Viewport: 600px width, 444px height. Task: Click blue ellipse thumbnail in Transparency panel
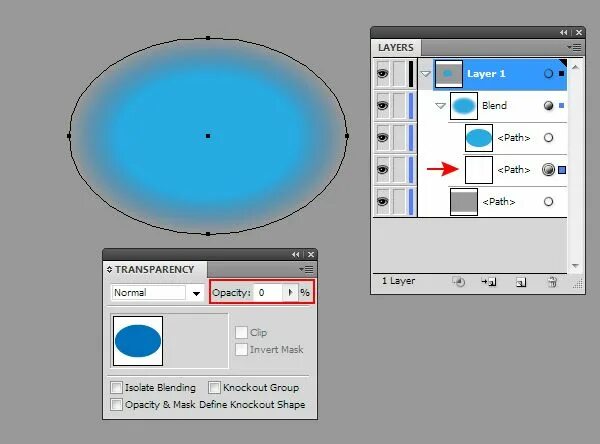[138, 341]
